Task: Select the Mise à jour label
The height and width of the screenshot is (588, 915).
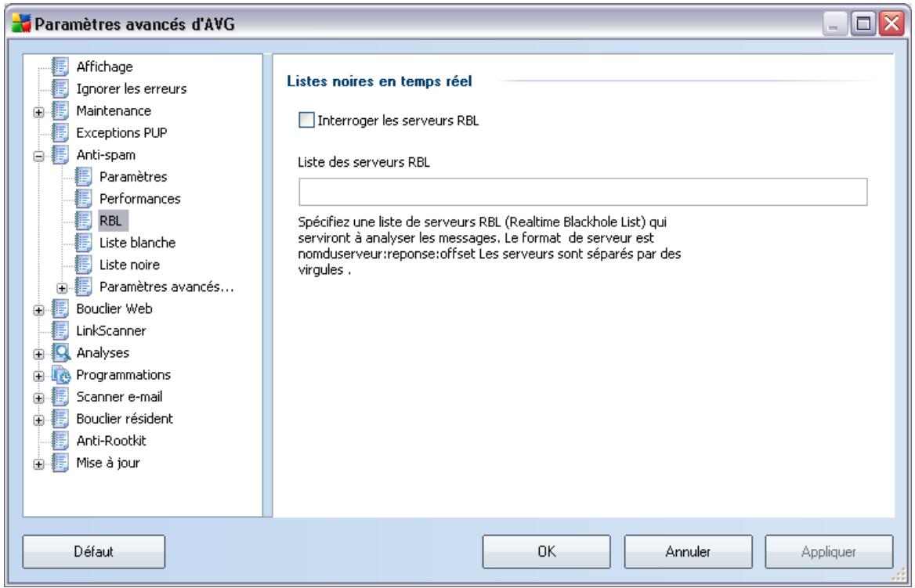Action: [x=108, y=463]
